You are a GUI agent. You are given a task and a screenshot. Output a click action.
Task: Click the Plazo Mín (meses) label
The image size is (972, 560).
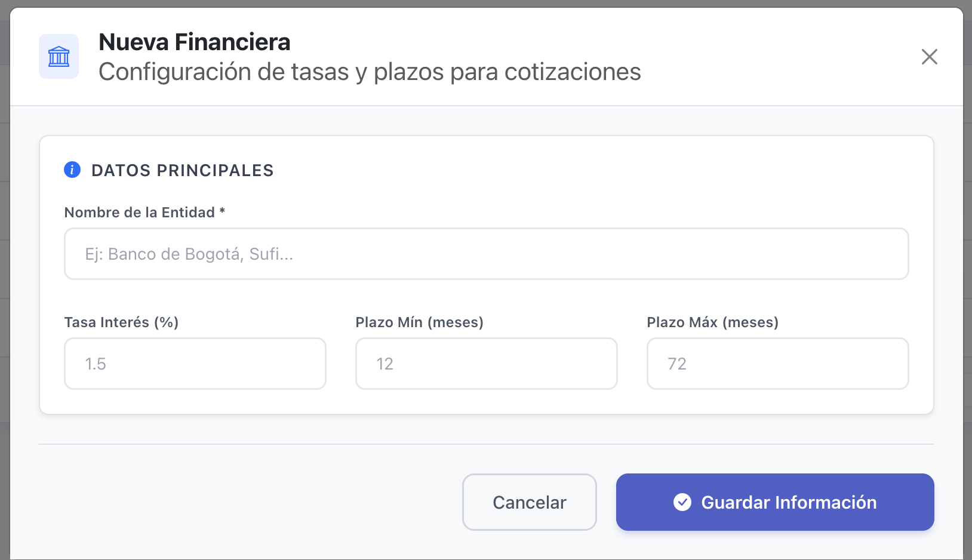[419, 322]
